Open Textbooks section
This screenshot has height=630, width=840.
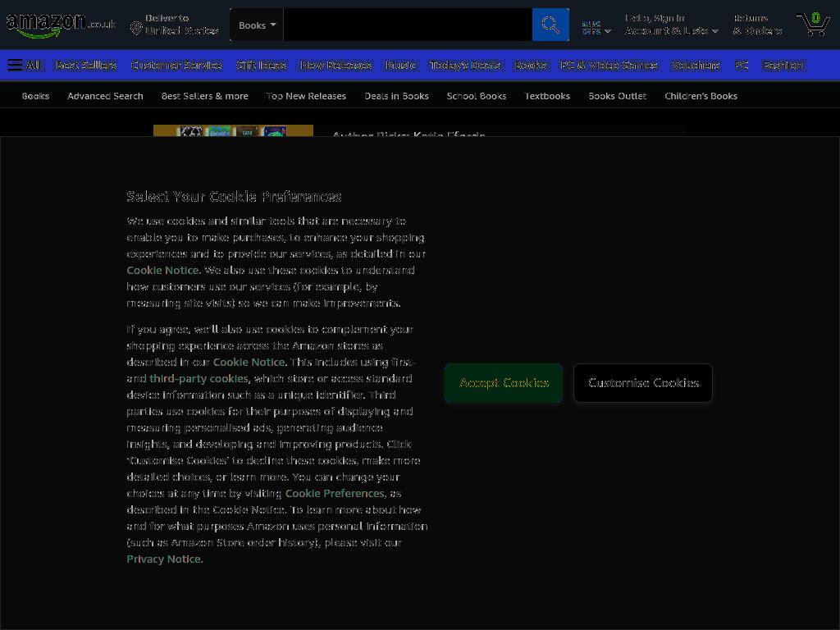pos(547,96)
